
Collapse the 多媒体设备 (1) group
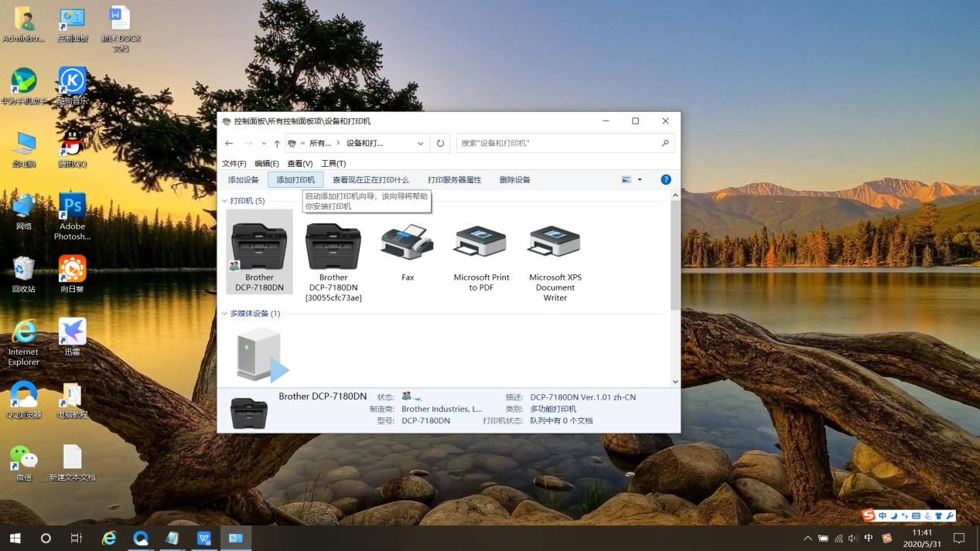pyautogui.click(x=225, y=314)
